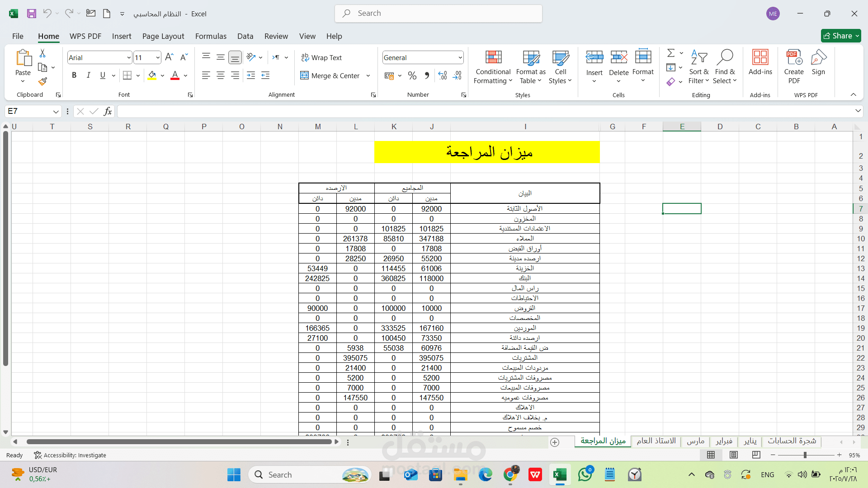Toggle Bold formatting
This screenshot has height=488, width=868.
pos(74,75)
